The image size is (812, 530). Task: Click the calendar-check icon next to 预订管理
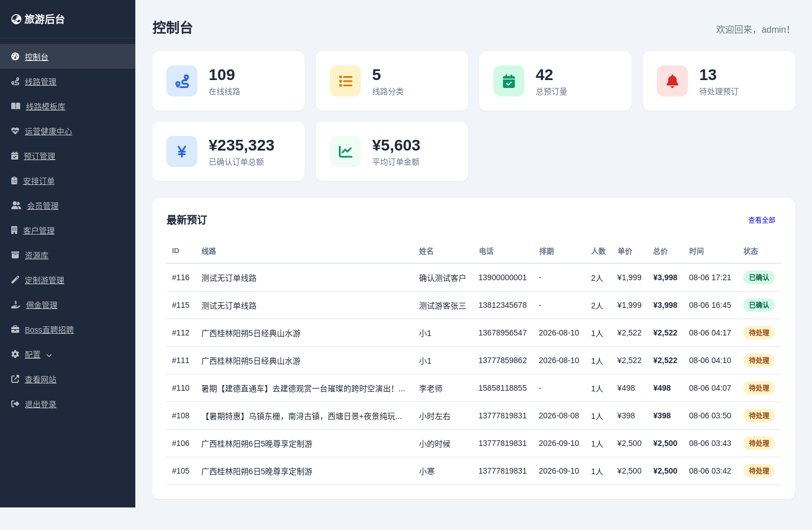(x=15, y=156)
